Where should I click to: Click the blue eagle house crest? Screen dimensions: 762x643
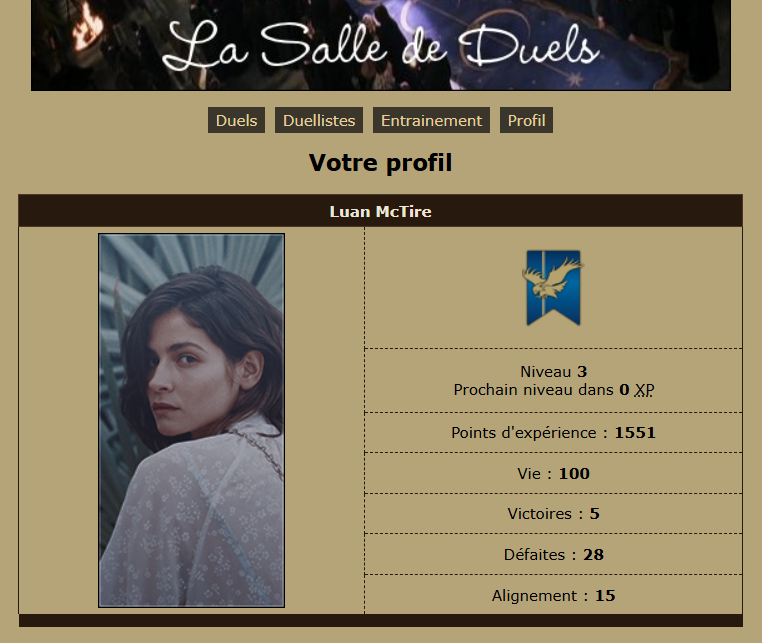pos(553,287)
